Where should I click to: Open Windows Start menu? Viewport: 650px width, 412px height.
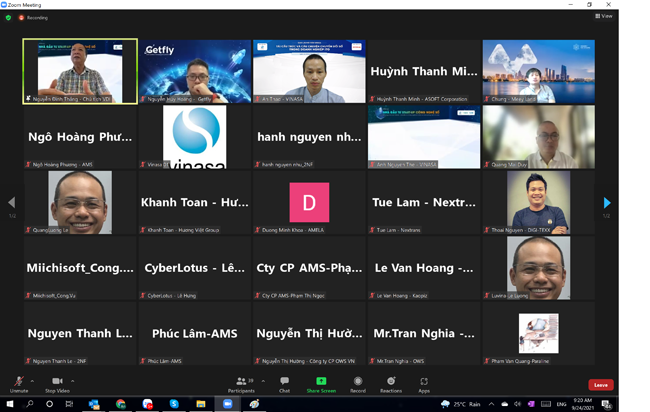(x=9, y=404)
